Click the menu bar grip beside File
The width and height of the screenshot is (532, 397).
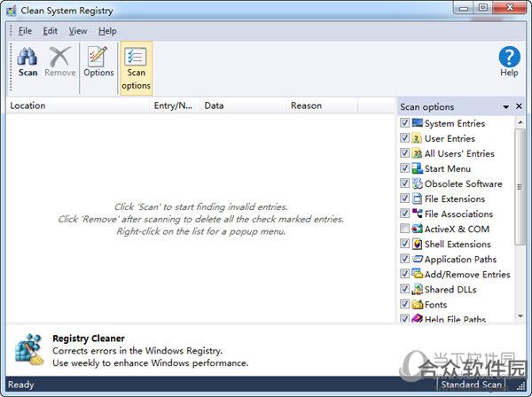point(11,30)
